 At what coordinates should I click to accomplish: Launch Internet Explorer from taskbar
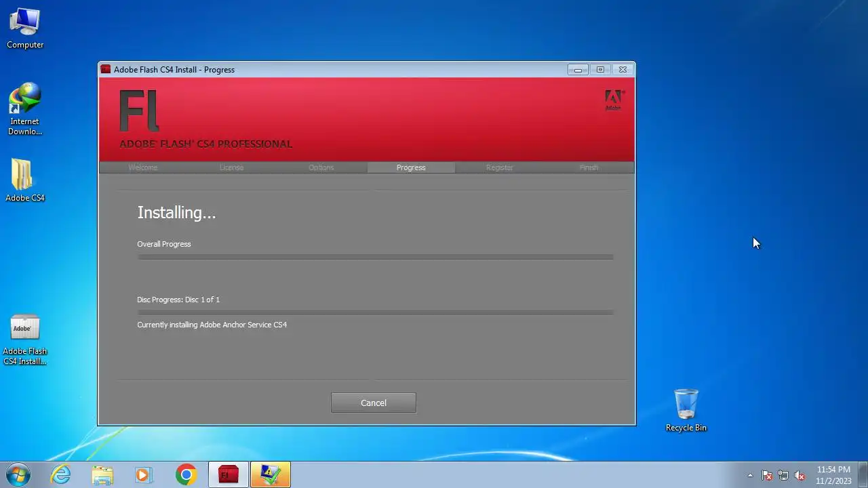click(x=61, y=475)
